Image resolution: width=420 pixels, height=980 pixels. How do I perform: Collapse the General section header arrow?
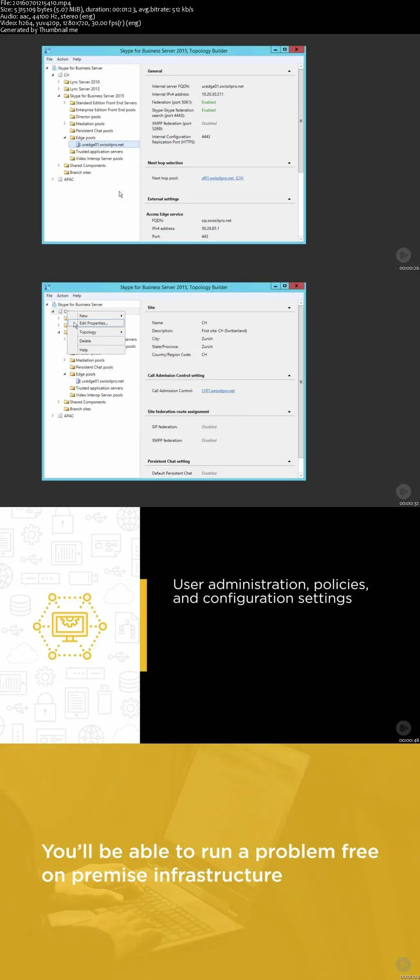tap(289, 71)
